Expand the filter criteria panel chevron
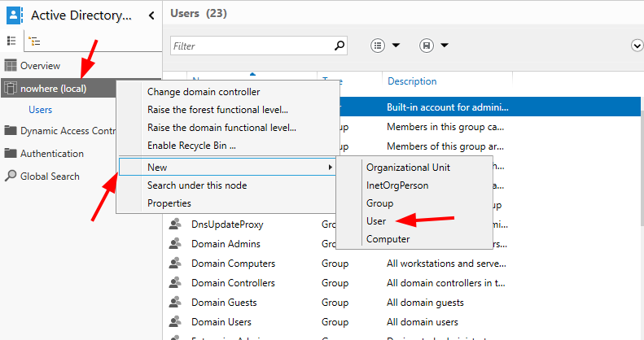The height and width of the screenshot is (340, 644). [x=637, y=46]
